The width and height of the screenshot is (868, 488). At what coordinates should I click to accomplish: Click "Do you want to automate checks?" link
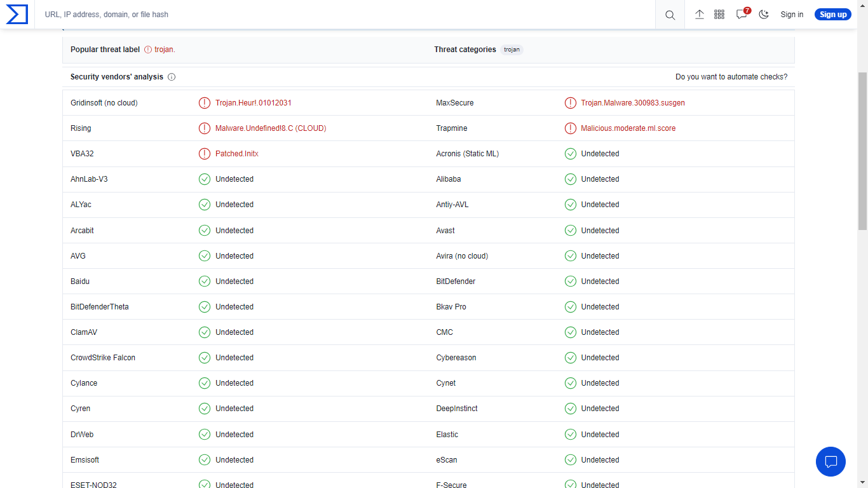731,77
